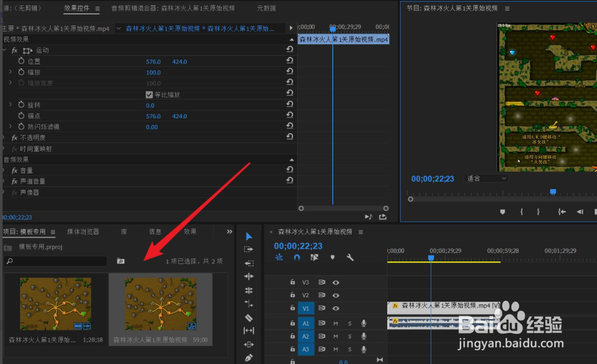This screenshot has width=597, height=364.
Task: Uncheck the uniform scale checkbox
Action: pyautogui.click(x=149, y=94)
